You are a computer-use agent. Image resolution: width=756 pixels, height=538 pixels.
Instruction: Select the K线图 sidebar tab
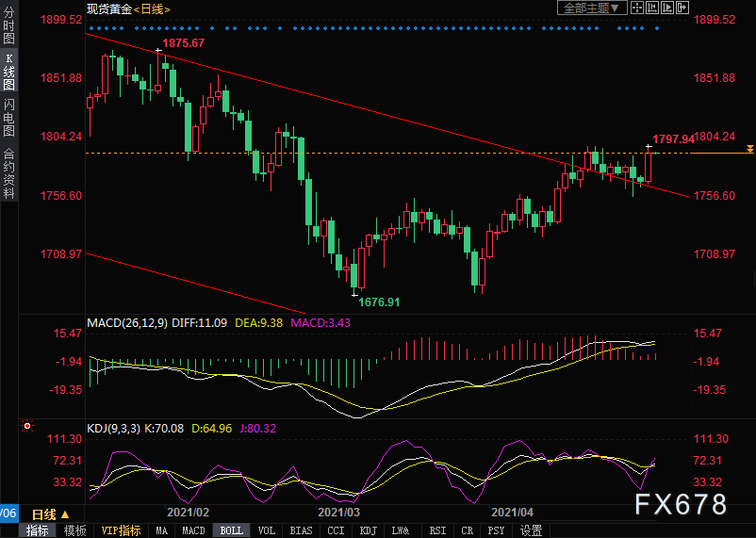pyautogui.click(x=8, y=72)
